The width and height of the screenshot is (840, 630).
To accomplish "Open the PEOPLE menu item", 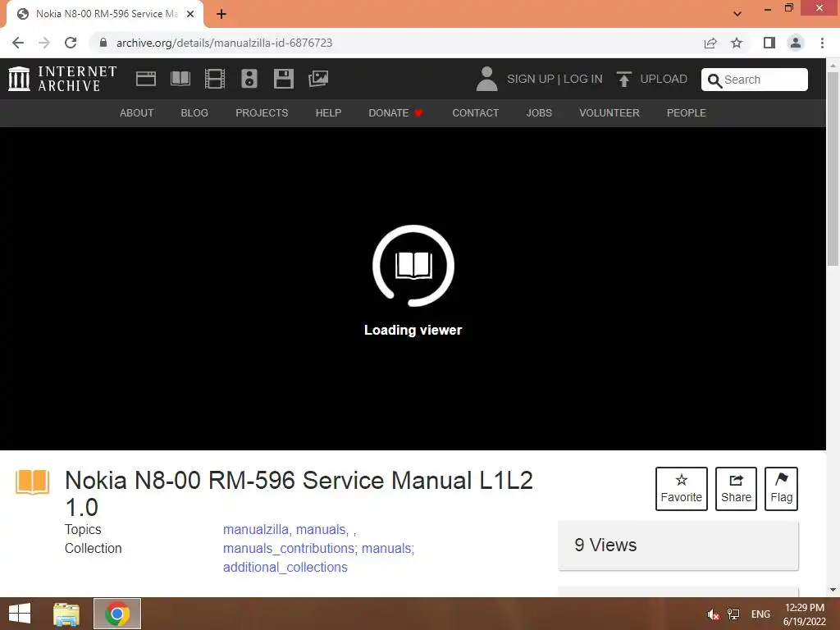I will [687, 113].
